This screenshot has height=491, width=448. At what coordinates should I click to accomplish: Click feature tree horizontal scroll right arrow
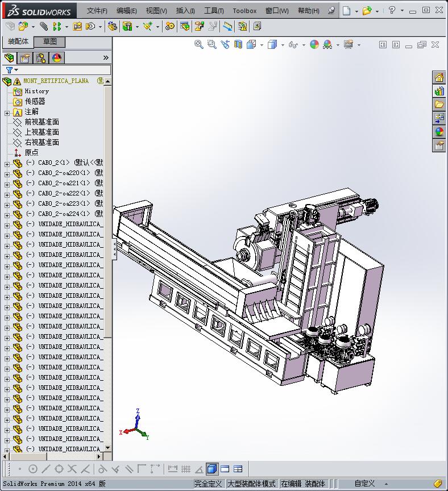point(99,456)
